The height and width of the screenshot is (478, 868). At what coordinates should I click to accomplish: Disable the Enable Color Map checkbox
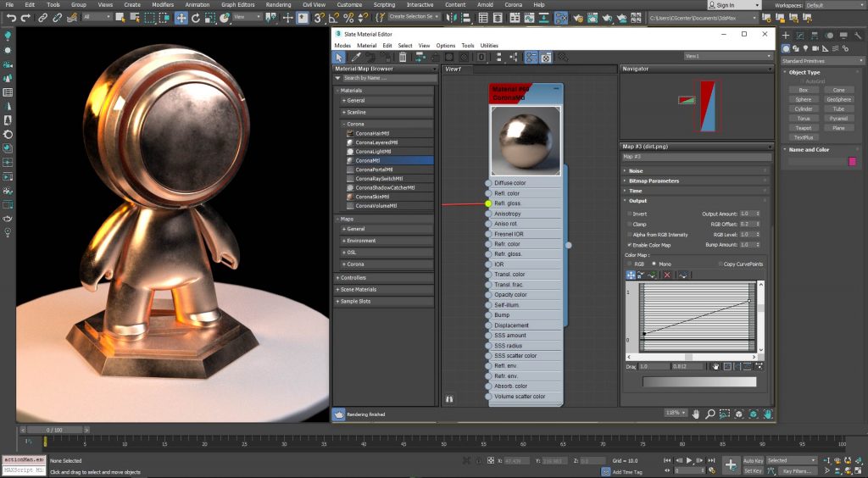629,244
